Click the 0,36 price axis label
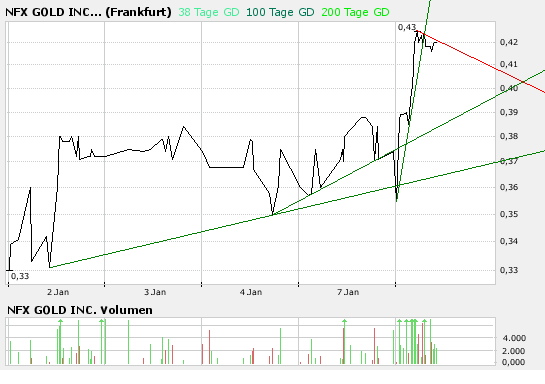The width and height of the screenshot is (545, 384). (509, 187)
